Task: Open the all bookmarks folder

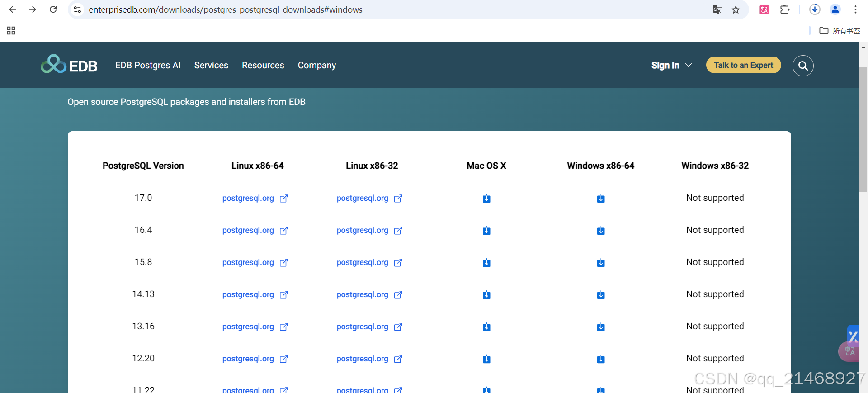Action: click(840, 31)
